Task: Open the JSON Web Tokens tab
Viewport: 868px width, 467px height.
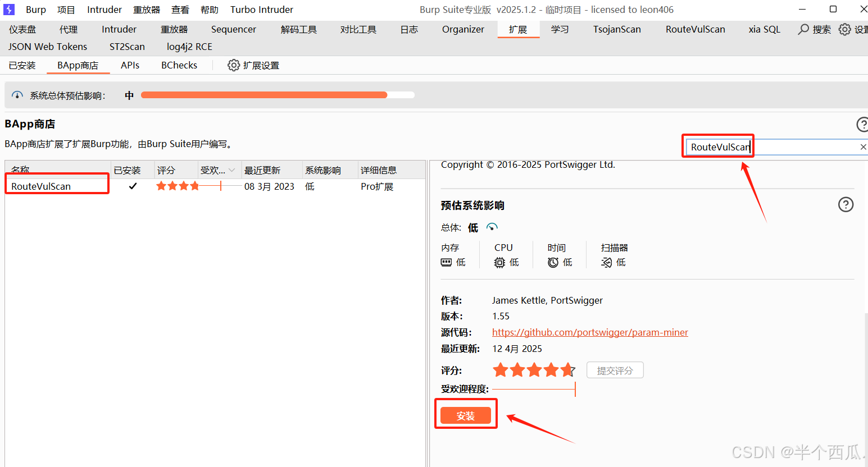Action: click(x=48, y=47)
